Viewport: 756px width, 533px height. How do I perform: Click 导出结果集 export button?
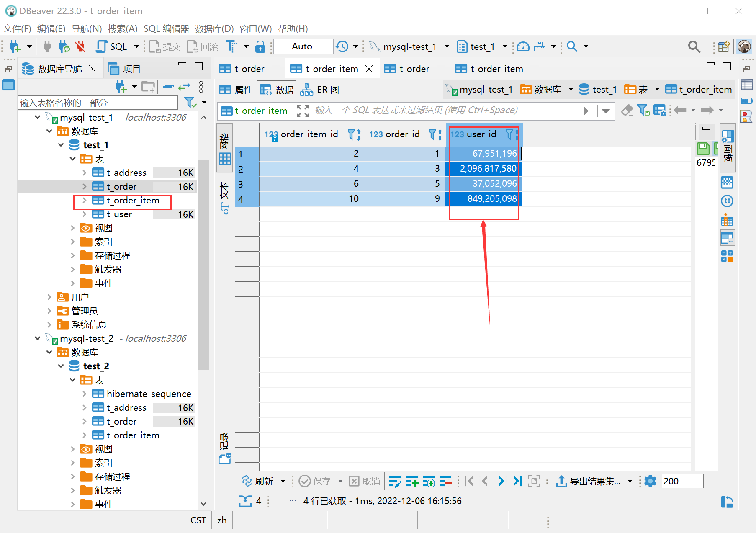point(588,481)
